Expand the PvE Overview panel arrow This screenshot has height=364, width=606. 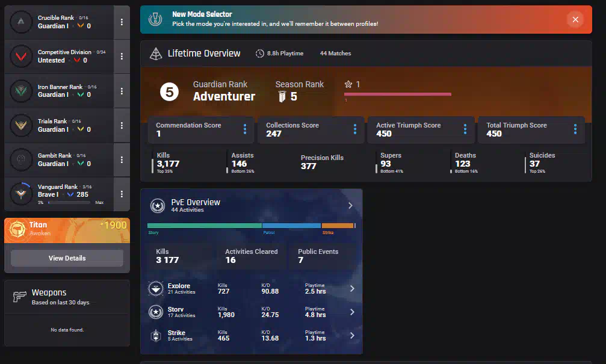[350, 206]
